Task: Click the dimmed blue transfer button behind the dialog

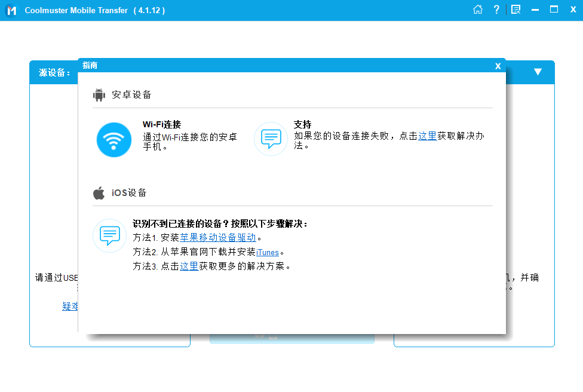Action: pyautogui.click(x=291, y=338)
